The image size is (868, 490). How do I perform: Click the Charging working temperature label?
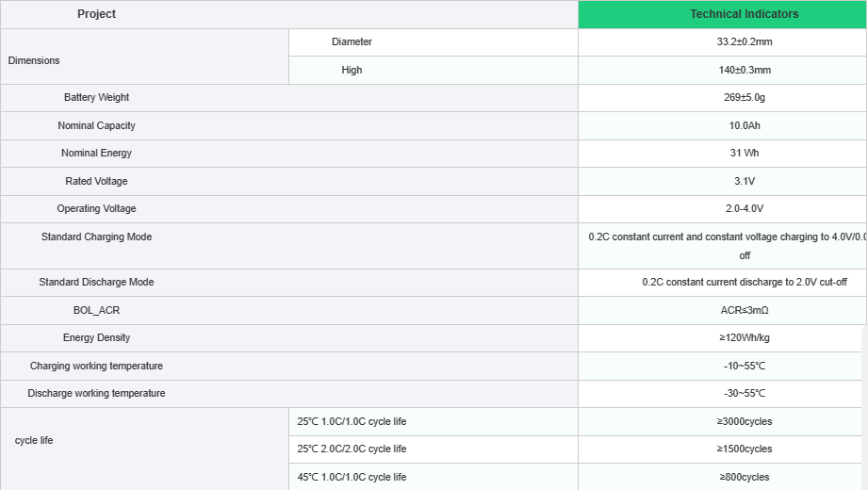pyautogui.click(x=96, y=366)
